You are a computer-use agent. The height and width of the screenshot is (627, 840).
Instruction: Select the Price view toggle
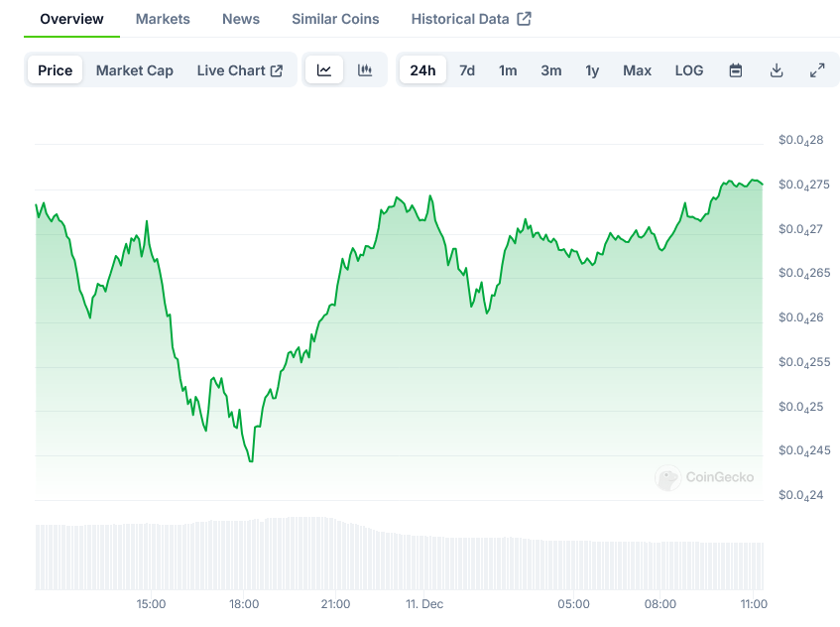[56, 70]
